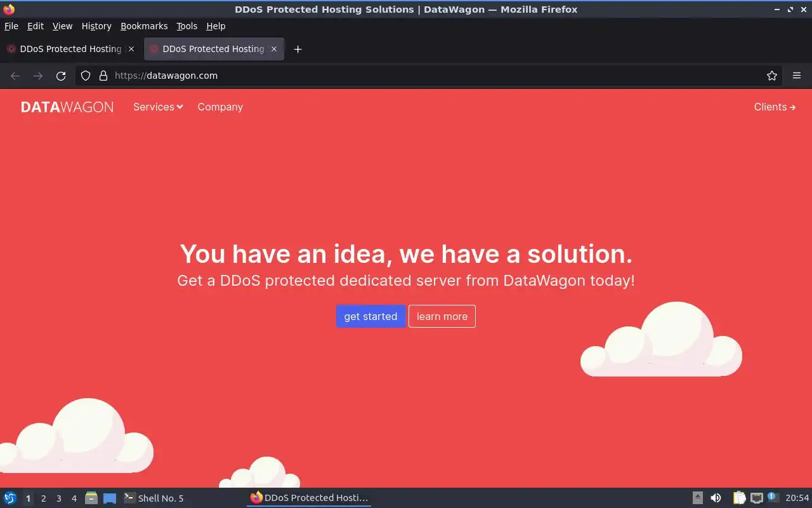The height and width of the screenshot is (508, 812).
Task: Open the volume speaker tray icon
Action: click(716, 498)
